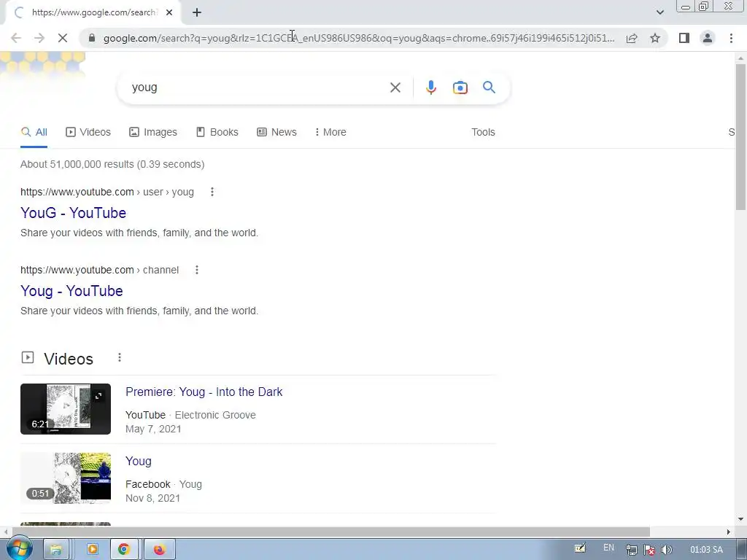Image resolution: width=747 pixels, height=560 pixels.
Task: Click the 0:51 video thumbnail
Action: point(65,478)
